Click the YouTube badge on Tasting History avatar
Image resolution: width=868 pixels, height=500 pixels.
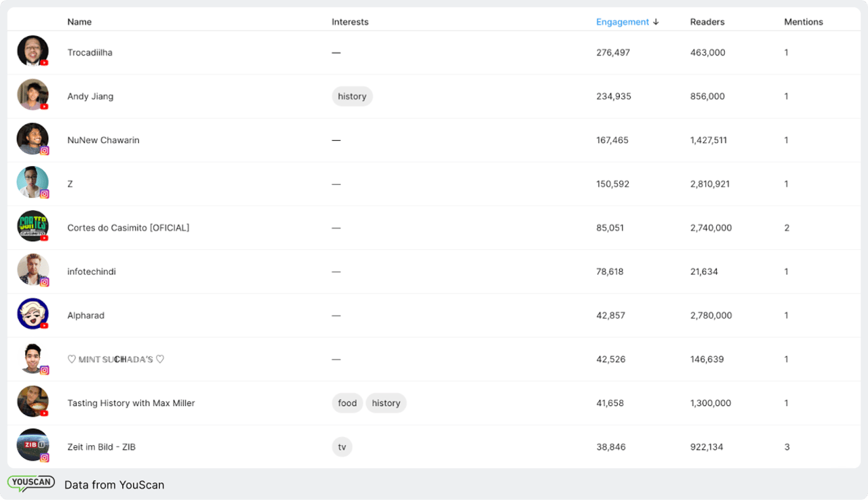[45, 413]
